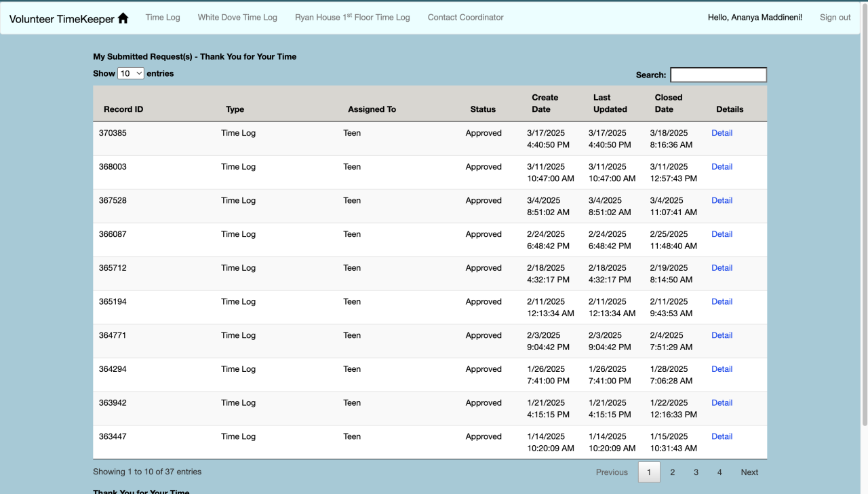The width and height of the screenshot is (868, 494).
Task: Go to page 2 of results
Action: coord(672,472)
